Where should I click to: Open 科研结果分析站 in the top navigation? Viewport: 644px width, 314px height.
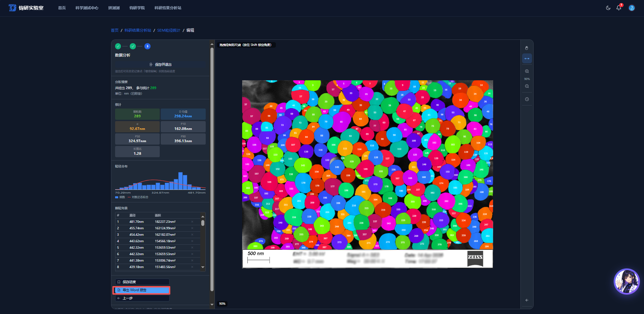click(168, 8)
